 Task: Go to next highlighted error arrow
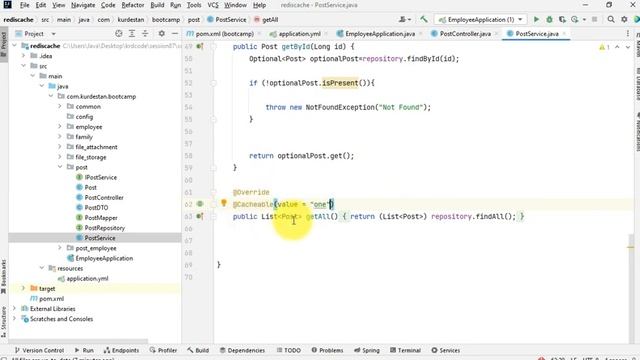click(628, 47)
